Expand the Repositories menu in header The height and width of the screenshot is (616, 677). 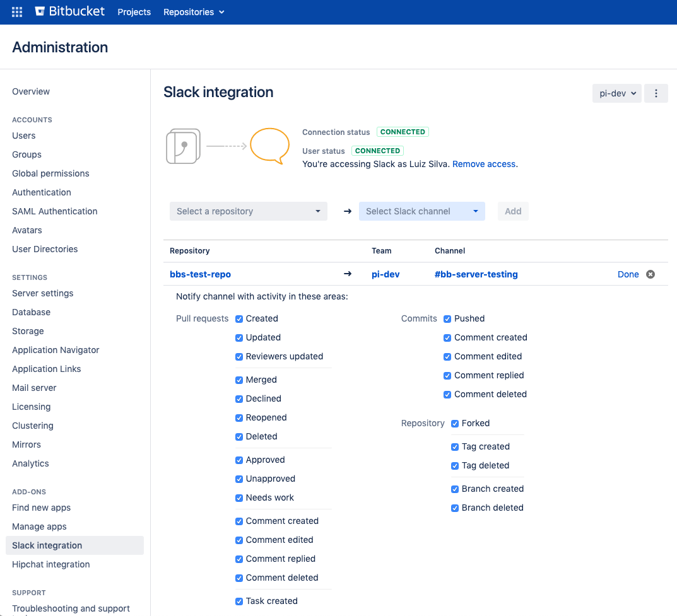pos(194,12)
